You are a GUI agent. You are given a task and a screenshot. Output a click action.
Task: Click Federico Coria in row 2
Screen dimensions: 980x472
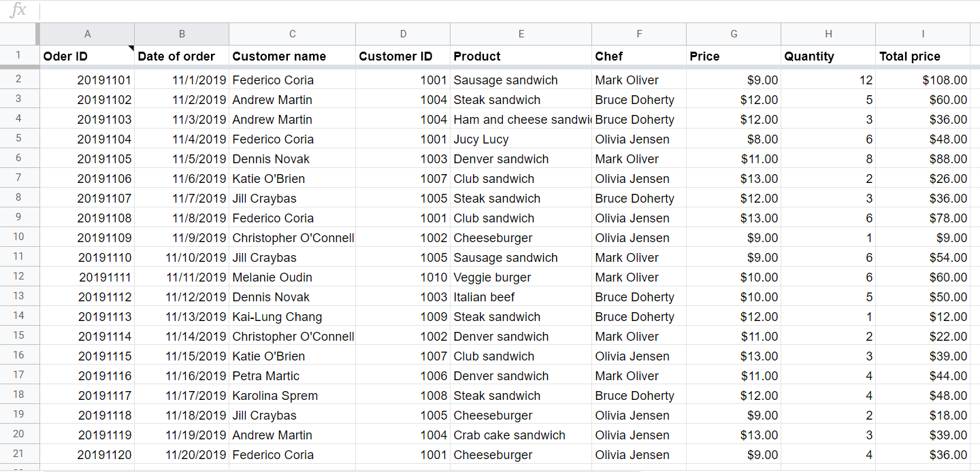tap(292, 80)
